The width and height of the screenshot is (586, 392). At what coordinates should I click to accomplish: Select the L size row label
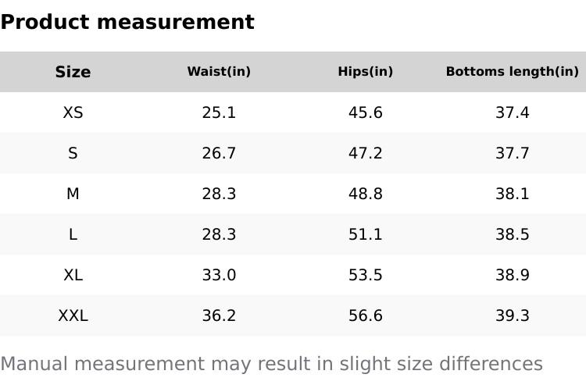[x=73, y=234]
